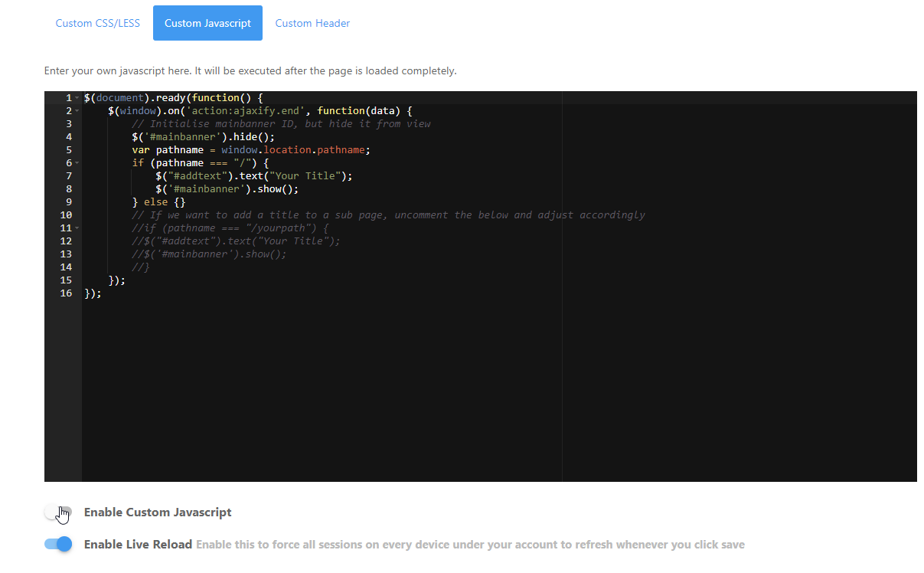
Task: Click line number 4 in the gutter
Action: [x=69, y=137]
